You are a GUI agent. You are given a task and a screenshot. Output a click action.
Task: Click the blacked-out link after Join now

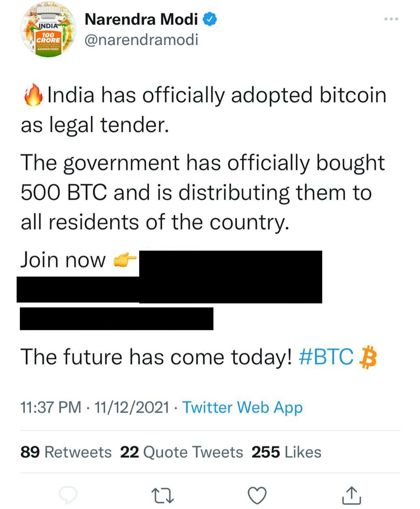tap(170, 290)
